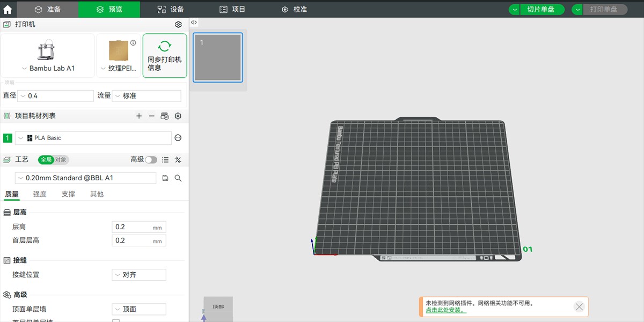Remove a filament with the minus icon
The image size is (644, 322).
pyautogui.click(x=153, y=116)
